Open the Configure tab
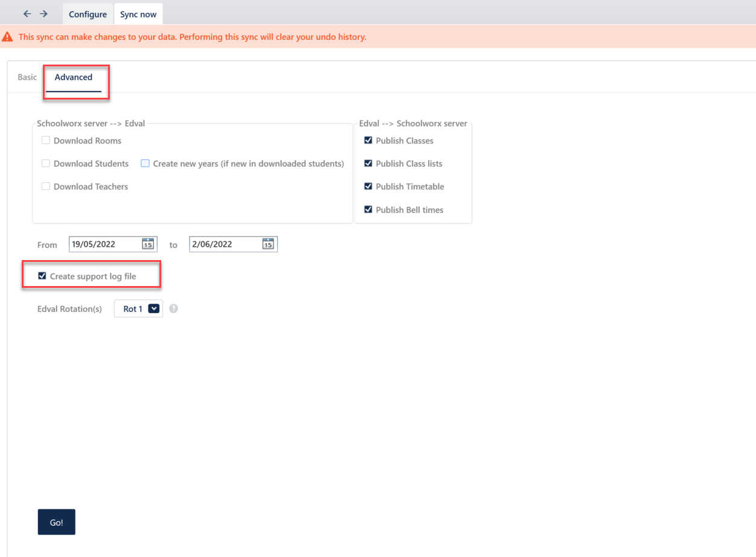 pyautogui.click(x=88, y=14)
